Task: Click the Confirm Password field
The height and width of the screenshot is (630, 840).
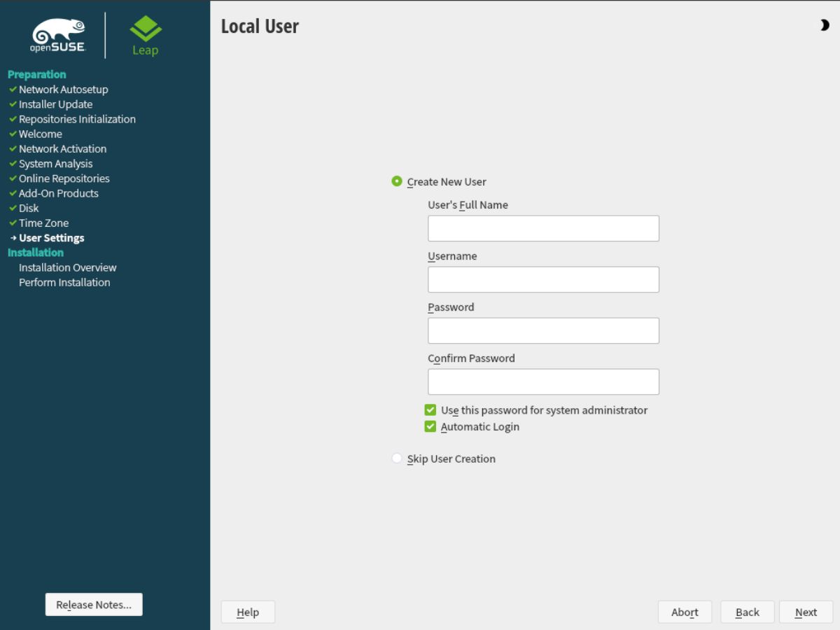Action: 543,381
